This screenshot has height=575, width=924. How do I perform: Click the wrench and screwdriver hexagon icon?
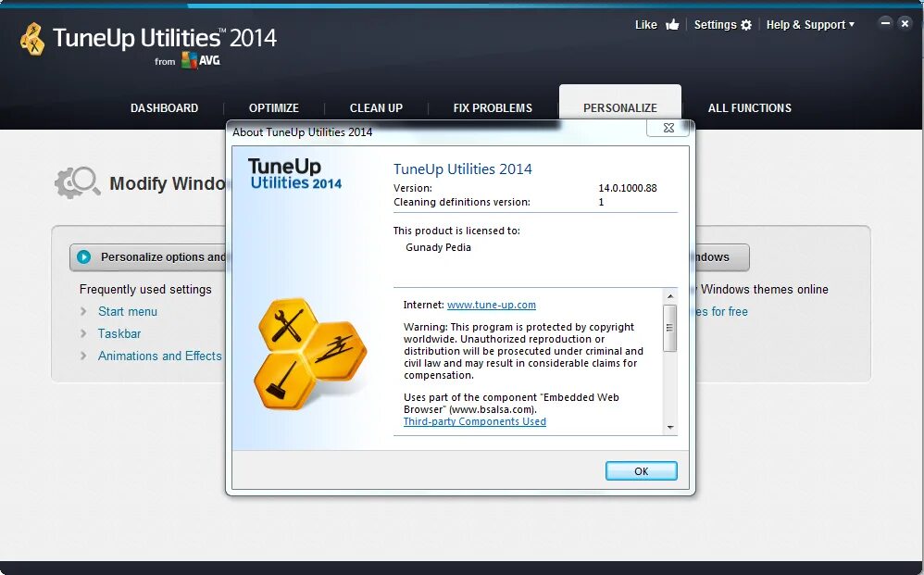tap(288, 325)
